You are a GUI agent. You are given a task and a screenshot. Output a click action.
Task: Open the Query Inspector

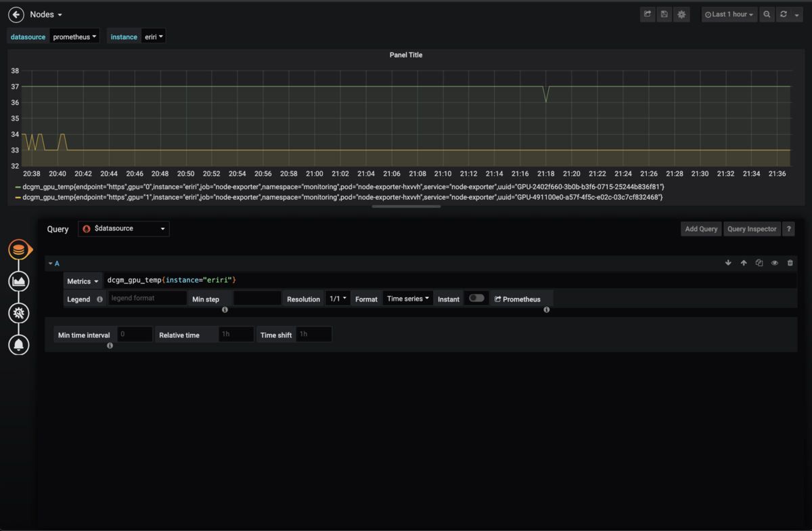point(752,229)
